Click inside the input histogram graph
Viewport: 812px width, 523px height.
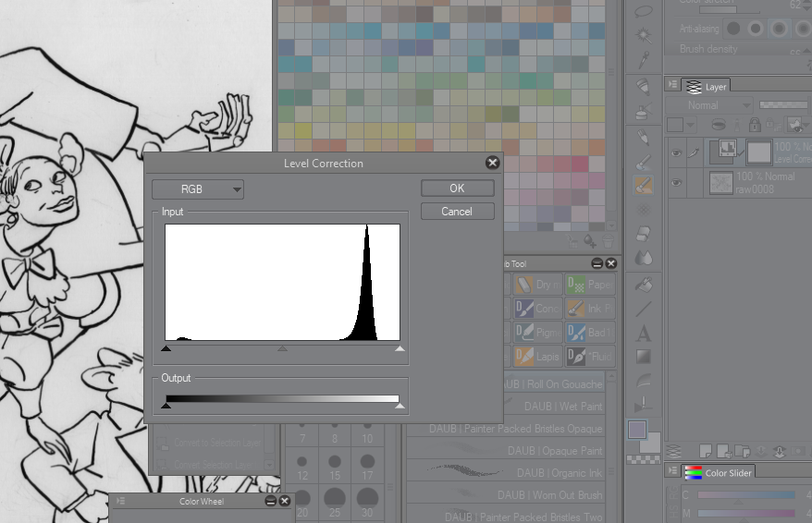(282, 282)
